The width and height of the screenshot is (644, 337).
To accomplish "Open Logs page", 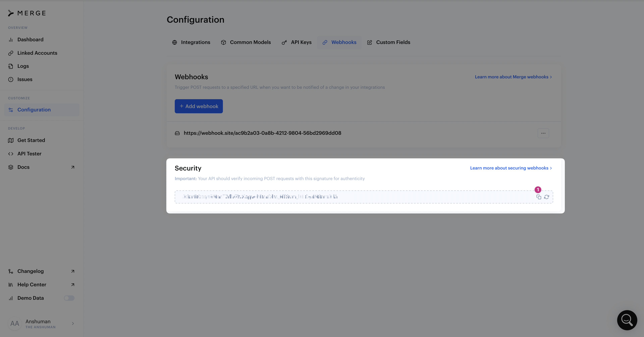I will click(23, 66).
